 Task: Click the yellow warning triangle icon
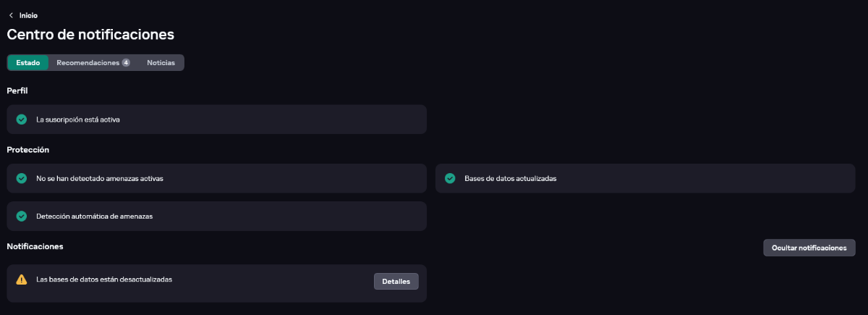pos(22,280)
